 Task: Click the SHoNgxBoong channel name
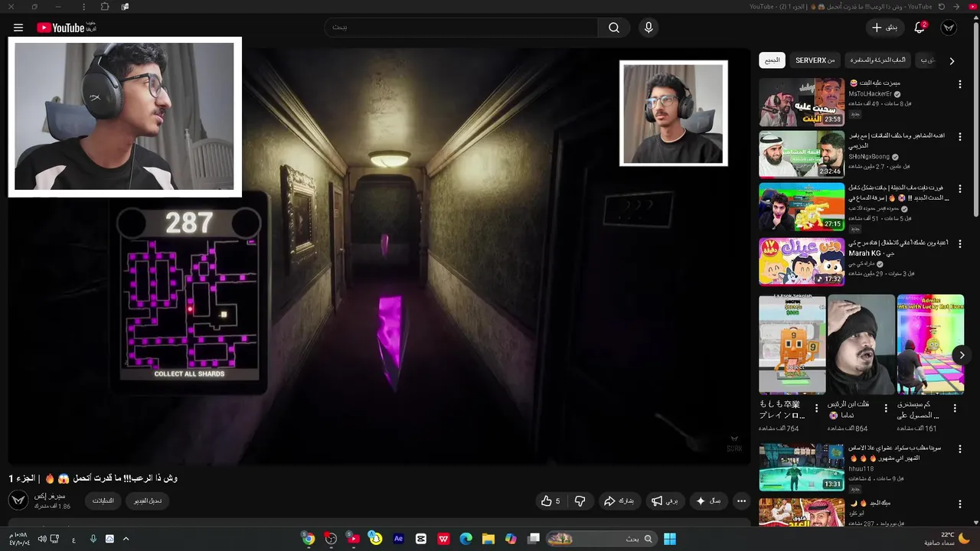pos(869,157)
